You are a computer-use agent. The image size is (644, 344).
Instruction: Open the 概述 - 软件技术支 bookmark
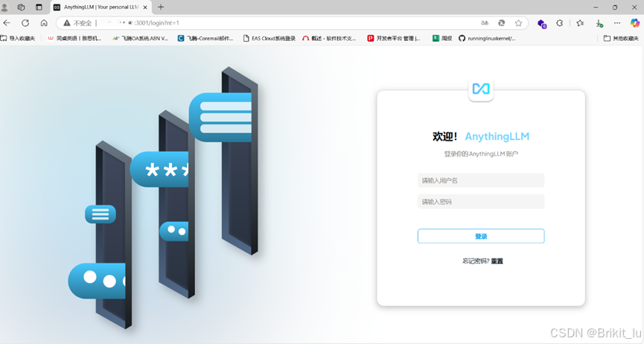point(329,38)
